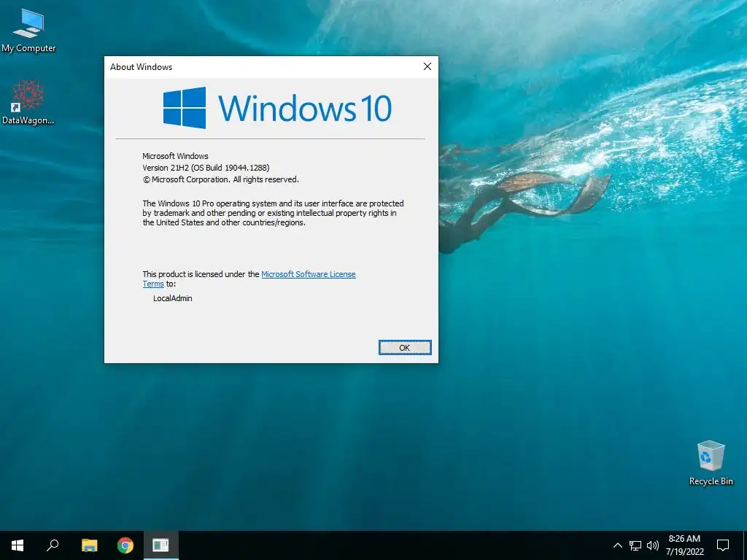Open the Action Center notifications icon
This screenshot has width=747, height=560.
pyautogui.click(x=723, y=545)
